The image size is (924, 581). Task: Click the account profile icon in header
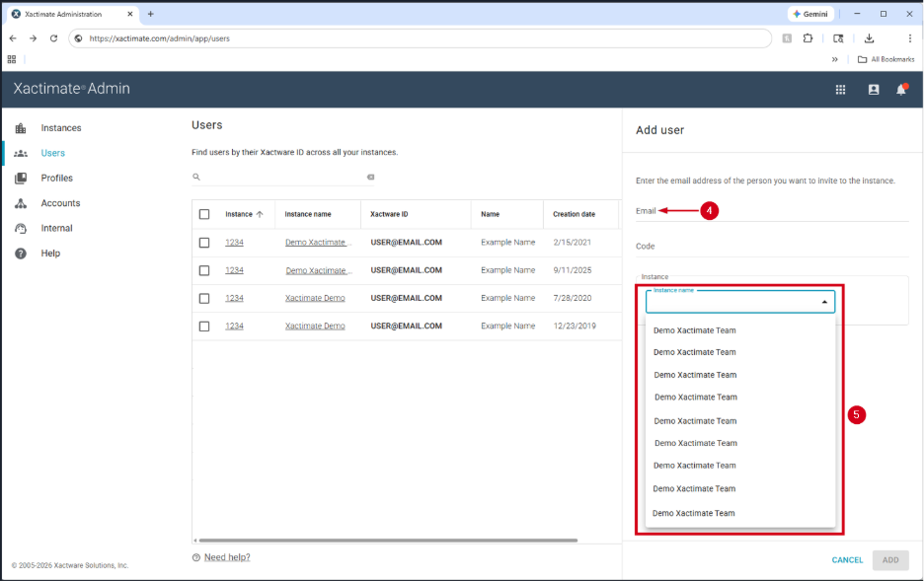(873, 89)
